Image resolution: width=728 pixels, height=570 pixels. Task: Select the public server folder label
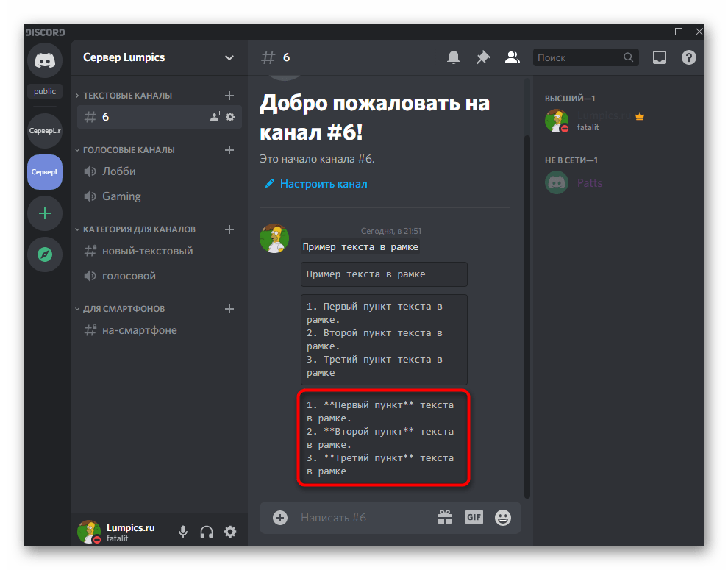[45, 91]
